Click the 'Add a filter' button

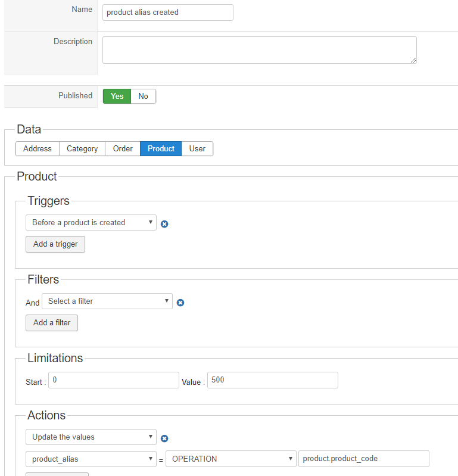(52, 323)
